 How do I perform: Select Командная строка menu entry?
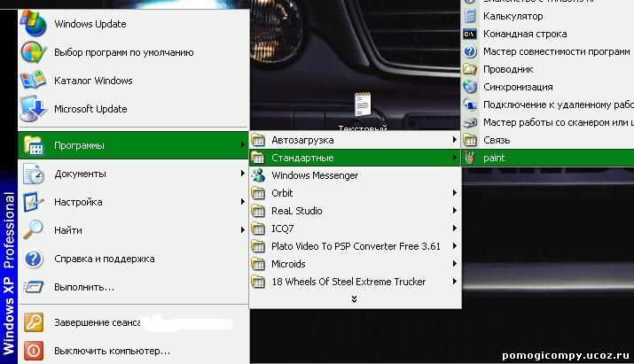coord(548,34)
